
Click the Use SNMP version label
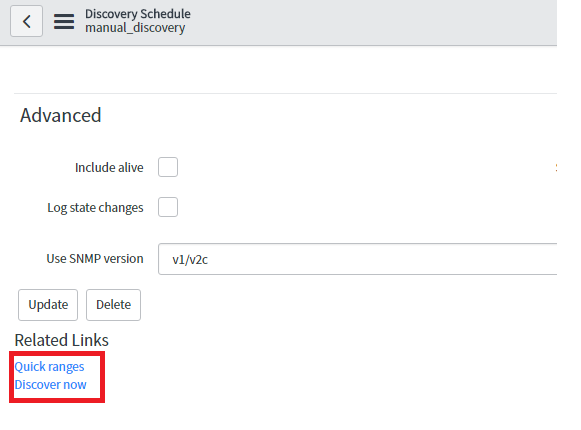tap(95, 259)
